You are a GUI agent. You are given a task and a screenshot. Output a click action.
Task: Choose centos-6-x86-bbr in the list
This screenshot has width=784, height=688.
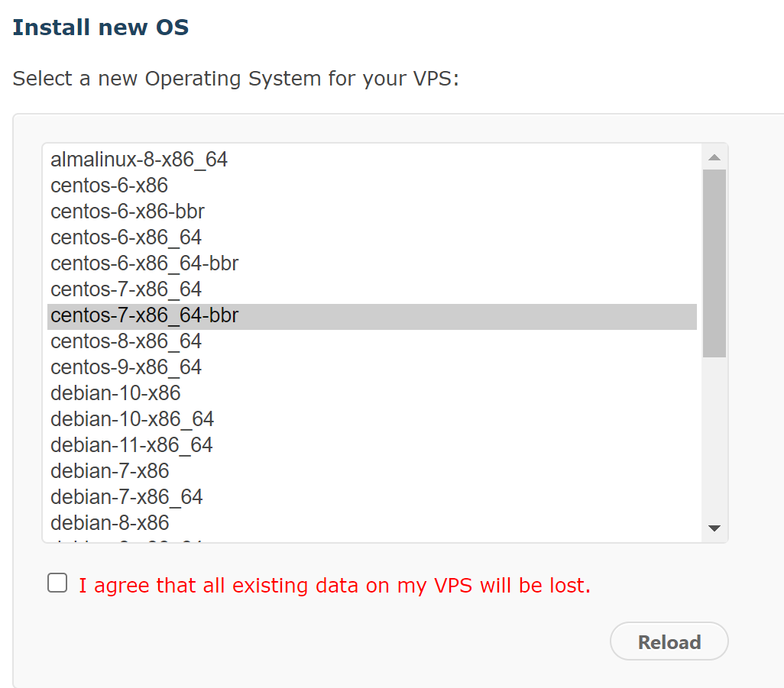tap(128, 212)
